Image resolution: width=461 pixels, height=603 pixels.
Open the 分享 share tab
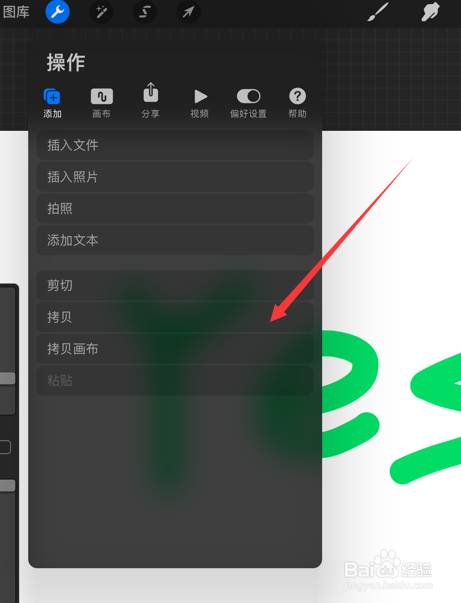[x=150, y=101]
